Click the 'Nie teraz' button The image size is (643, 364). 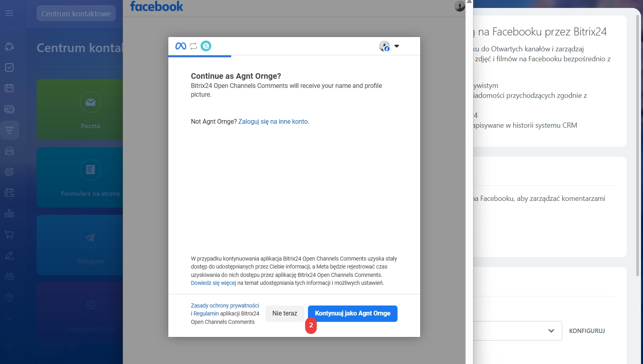[284, 313]
